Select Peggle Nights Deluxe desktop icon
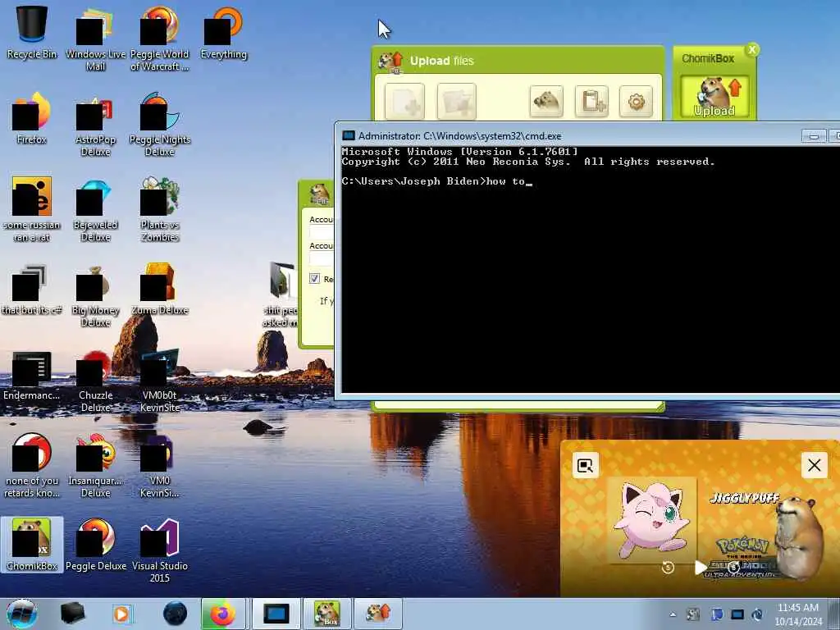Screen dimensions: 840x630 160,125
